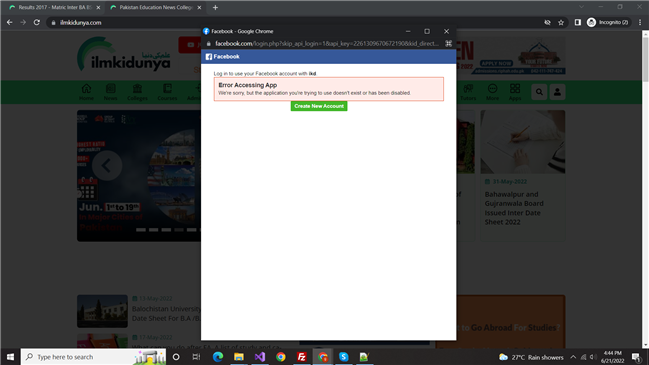Click the user account icon on site
Viewport: 649px width, 365px height.
click(558, 92)
